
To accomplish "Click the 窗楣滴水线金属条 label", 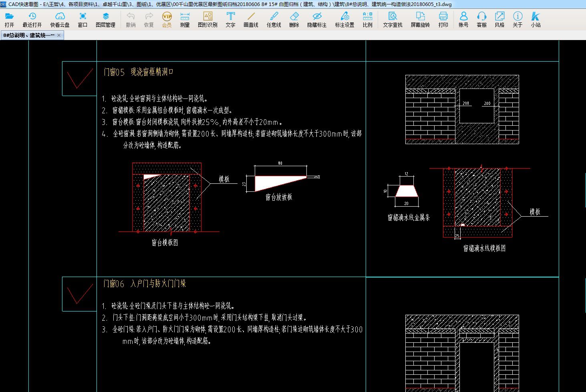I will (409, 217).
